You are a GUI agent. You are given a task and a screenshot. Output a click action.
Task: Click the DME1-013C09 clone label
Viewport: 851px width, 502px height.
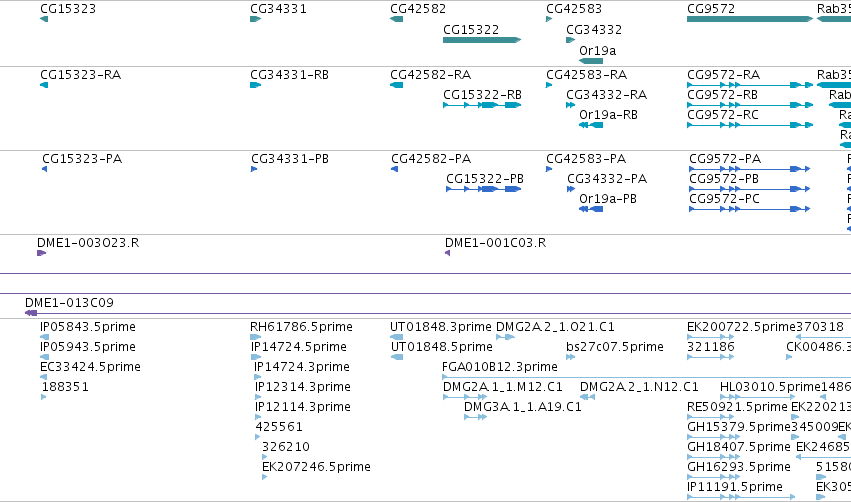pyautogui.click(x=69, y=302)
